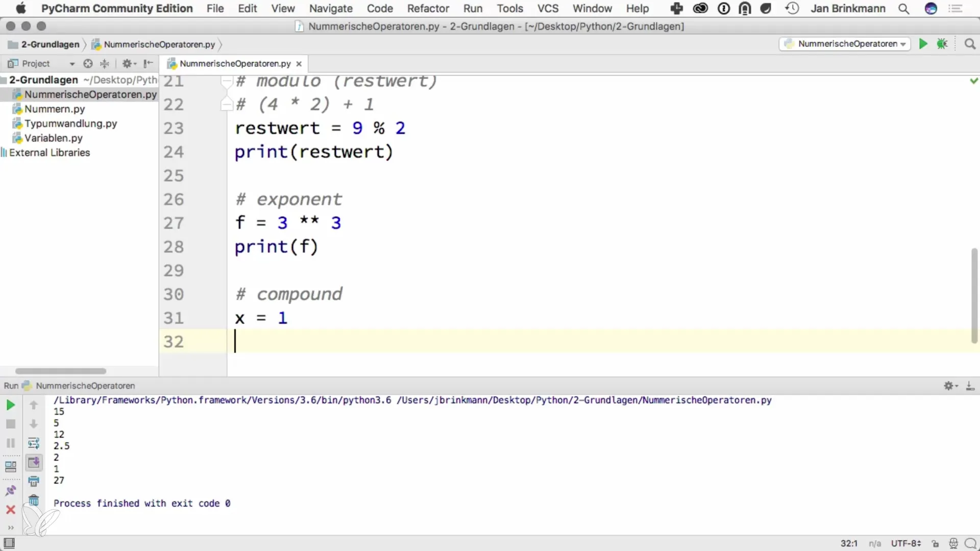Close the NummerischeOperatoren.py editor tab
The height and width of the screenshot is (551, 980).
(299, 64)
